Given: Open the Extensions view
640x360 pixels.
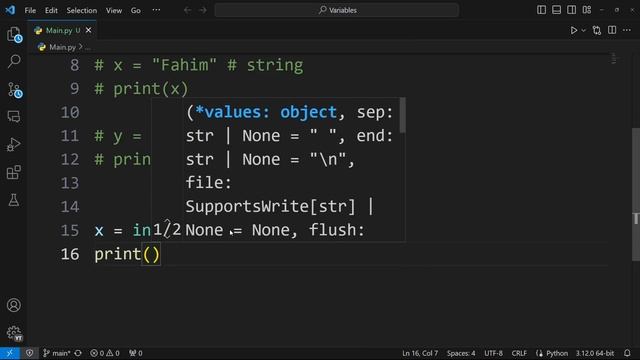Looking at the screenshot, I should point(14,172).
